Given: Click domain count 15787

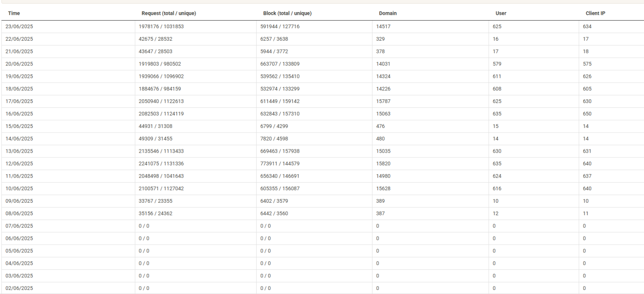Looking at the screenshot, I should click(384, 102).
